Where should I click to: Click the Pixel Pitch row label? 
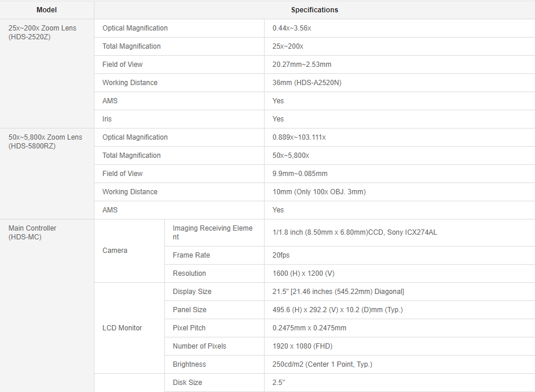[x=189, y=328]
